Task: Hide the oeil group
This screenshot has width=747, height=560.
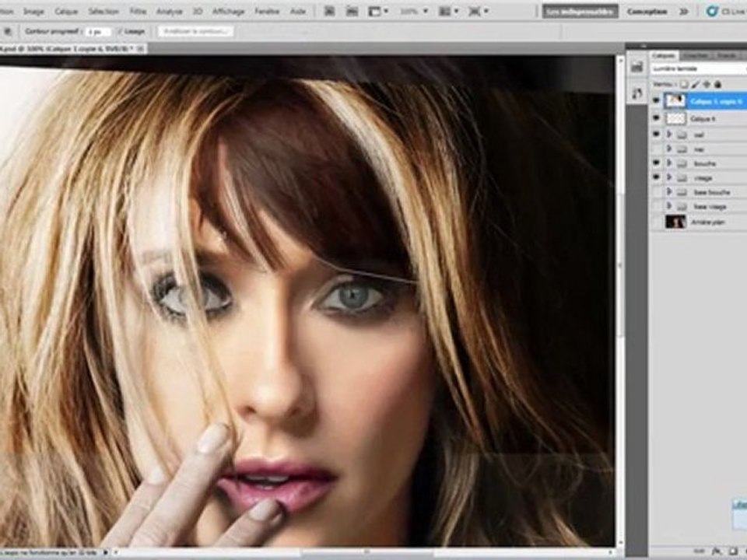Action: (x=657, y=135)
